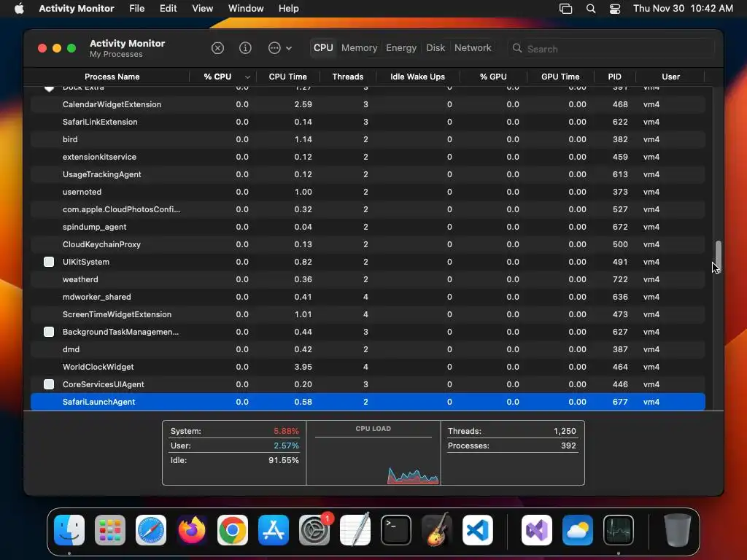
Task: Open App Store from the Dock
Action: (x=274, y=530)
